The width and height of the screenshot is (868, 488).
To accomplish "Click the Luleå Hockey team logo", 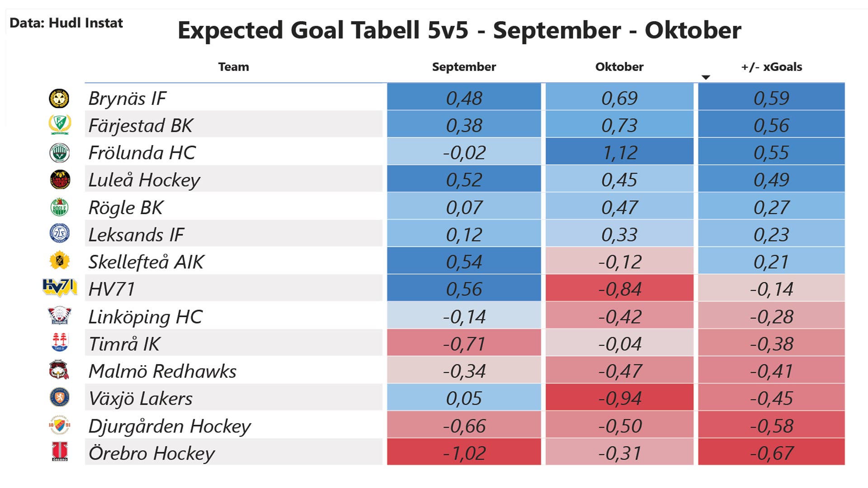I will click(x=60, y=180).
